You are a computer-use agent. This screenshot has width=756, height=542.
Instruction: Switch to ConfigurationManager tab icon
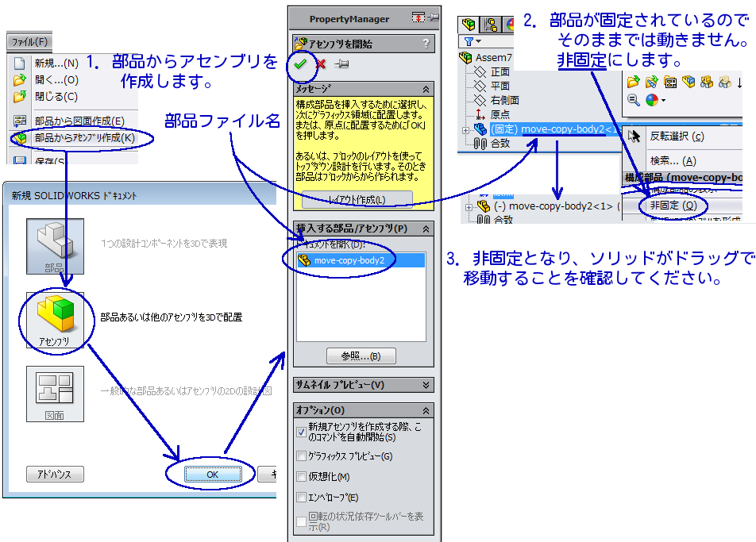(492, 24)
